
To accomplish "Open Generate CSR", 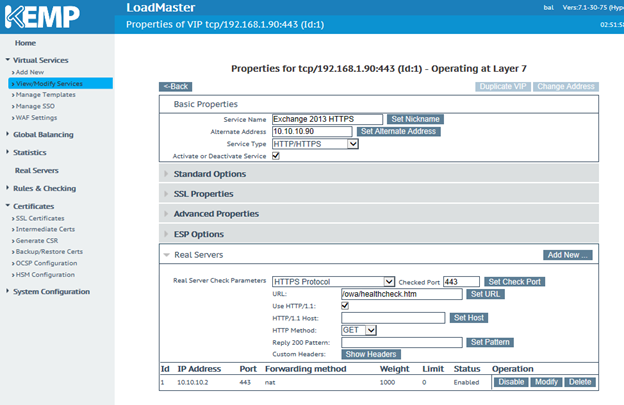I will pos(37,241).
